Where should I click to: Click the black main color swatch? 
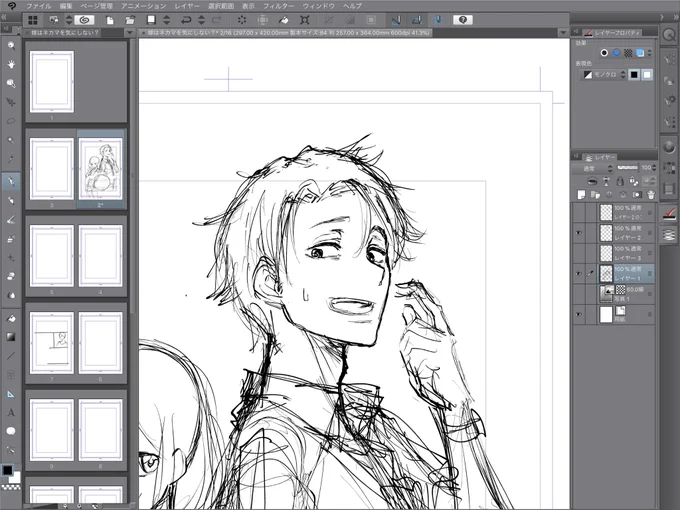click(7, 471)
